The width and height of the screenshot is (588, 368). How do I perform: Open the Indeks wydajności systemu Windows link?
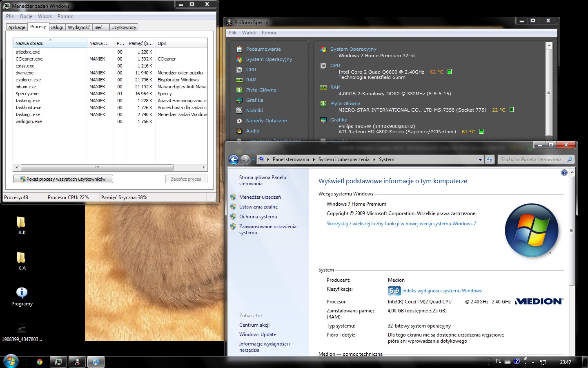click(442, 291)
